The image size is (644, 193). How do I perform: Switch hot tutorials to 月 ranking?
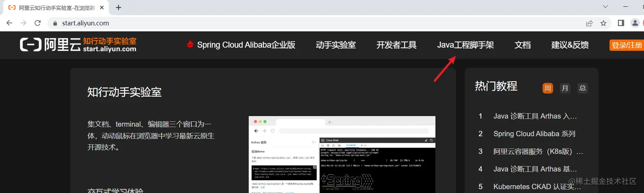point(565,88)
